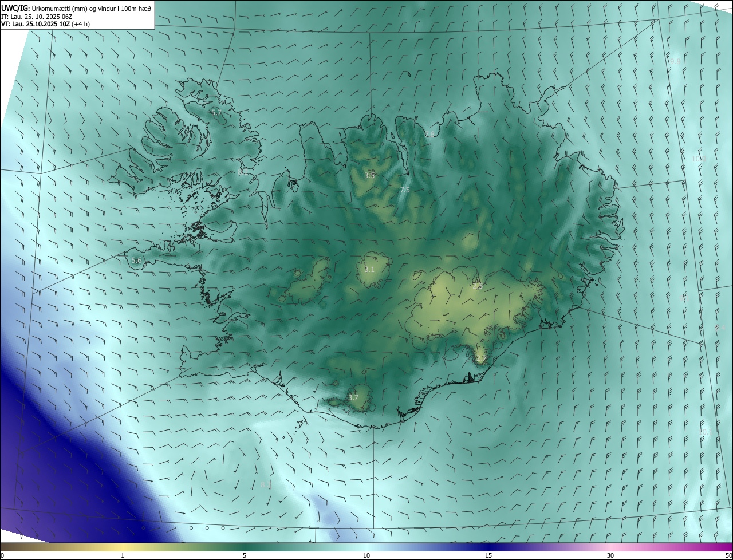Click the 2.7 value on the map
This screenshot has width=733, height=560.
point(481,358)
